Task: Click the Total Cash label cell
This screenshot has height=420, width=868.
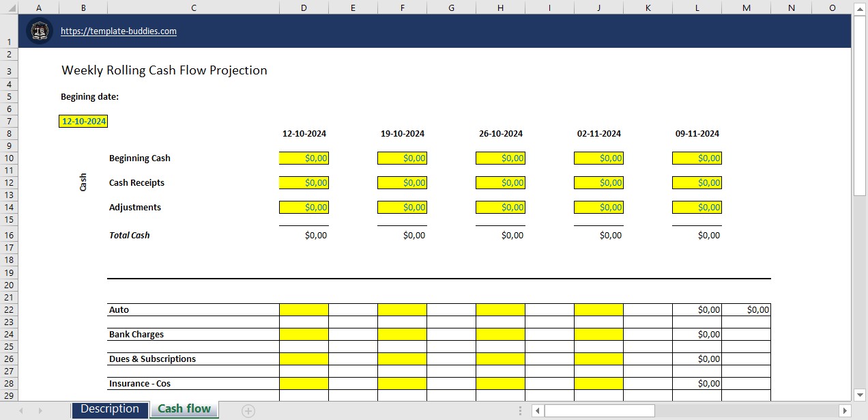Action: tap(129, 235)
